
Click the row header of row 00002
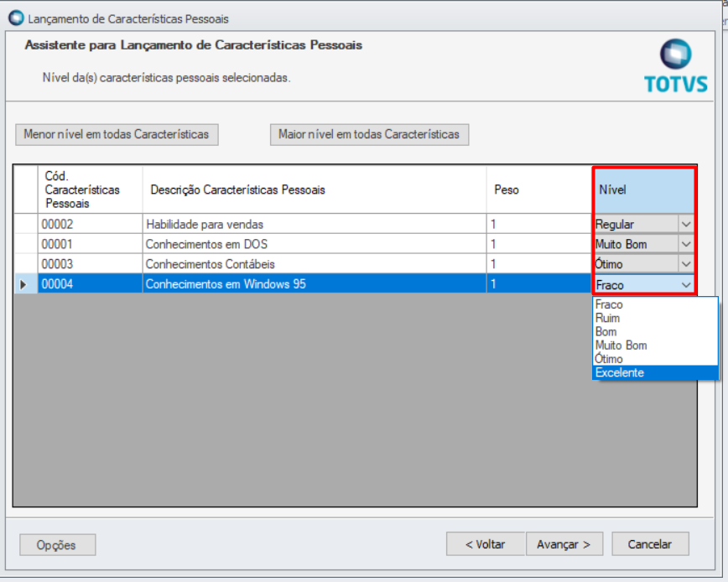25,224
